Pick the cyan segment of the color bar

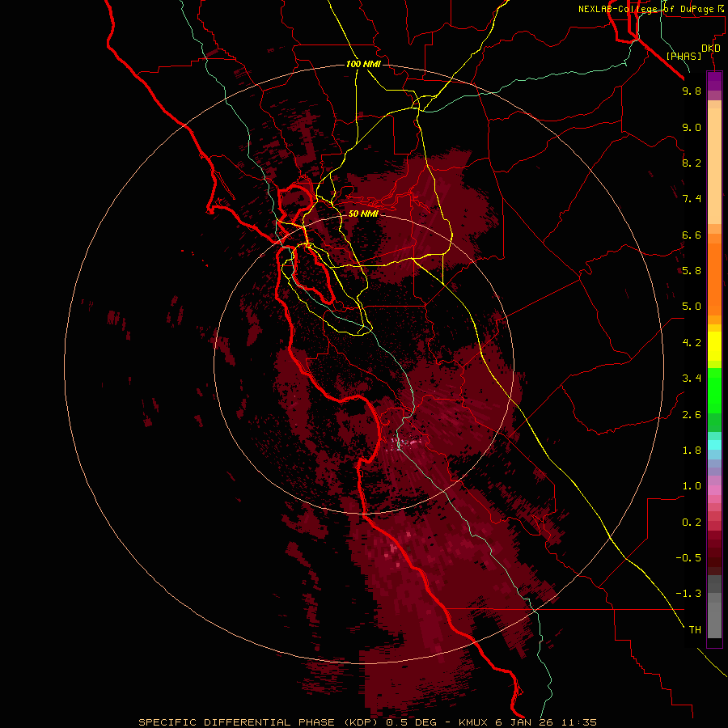(714, 445)
